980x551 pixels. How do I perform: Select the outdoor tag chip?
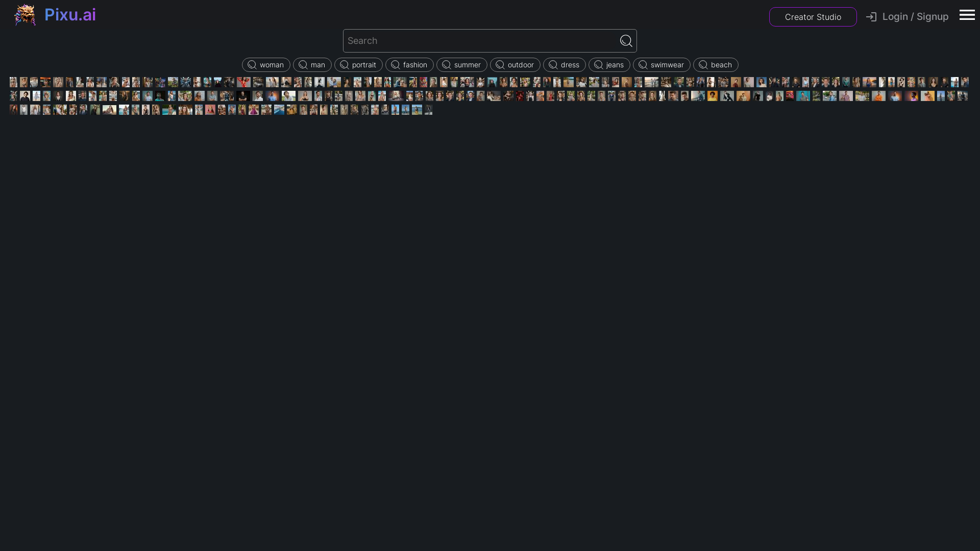point(514,65)
